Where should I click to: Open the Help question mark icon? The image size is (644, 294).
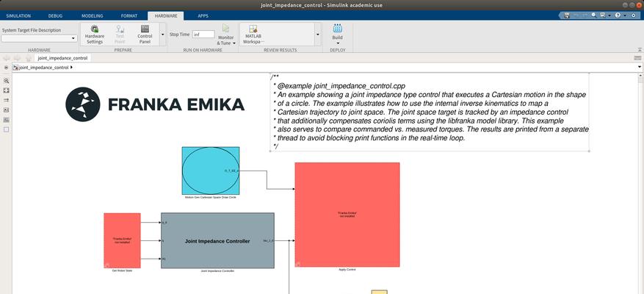pyautogui.click(x=618, y=15)
